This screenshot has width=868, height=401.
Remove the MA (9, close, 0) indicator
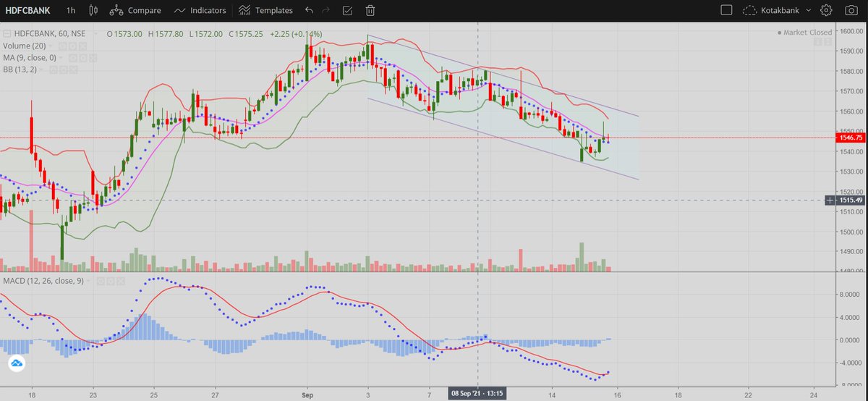pyautogui.click(x=93, y=58)
